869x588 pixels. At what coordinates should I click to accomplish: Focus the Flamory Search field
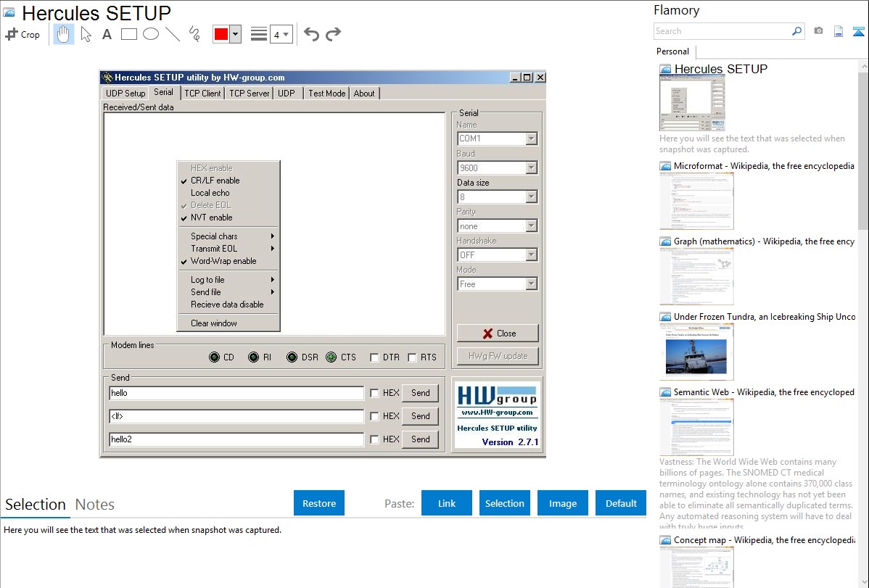[x=722, y=31]
